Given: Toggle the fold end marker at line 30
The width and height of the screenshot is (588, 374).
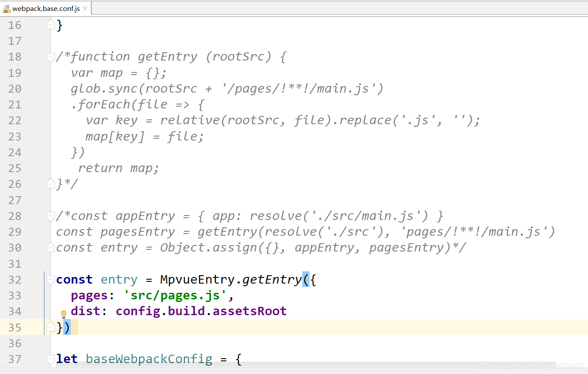Looking at the screenshot, I should [x=51, y=248].
